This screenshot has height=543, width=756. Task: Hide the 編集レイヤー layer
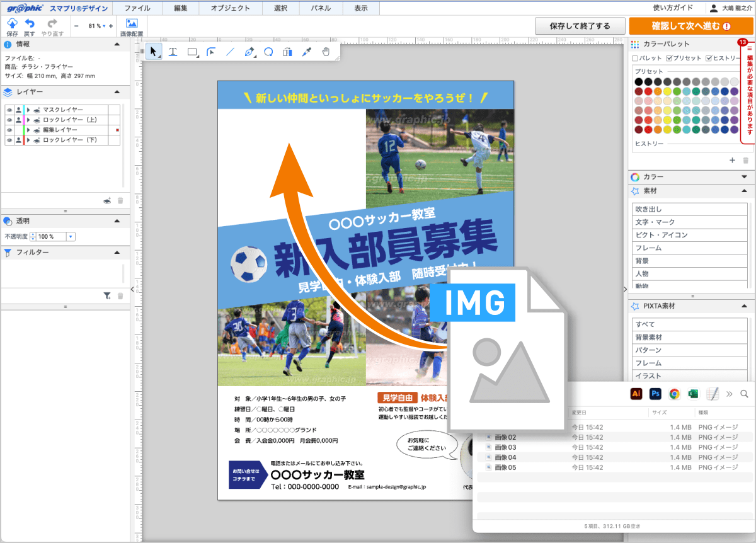(x=9, y=130)
